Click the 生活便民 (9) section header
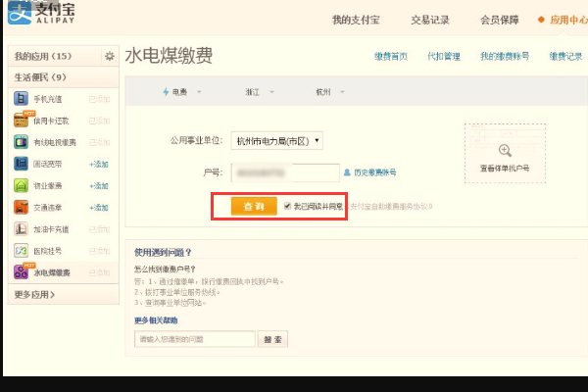 click(x=40, y=77)
